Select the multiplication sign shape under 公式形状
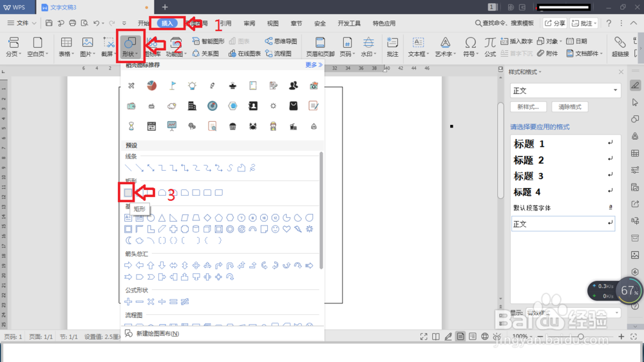 pyautogui.click(x=151, y=301)
